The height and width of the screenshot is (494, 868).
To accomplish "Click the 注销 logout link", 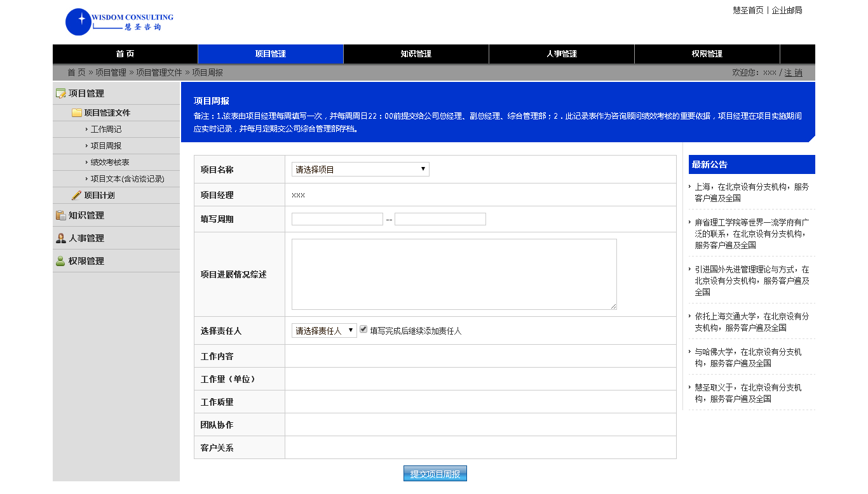I will tap(793, 73).
